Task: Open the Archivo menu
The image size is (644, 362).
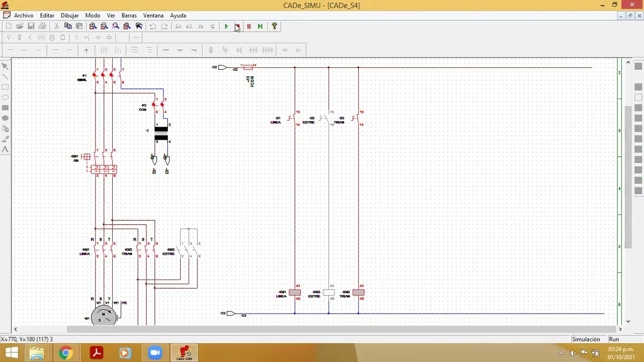Action: [24, 16]
